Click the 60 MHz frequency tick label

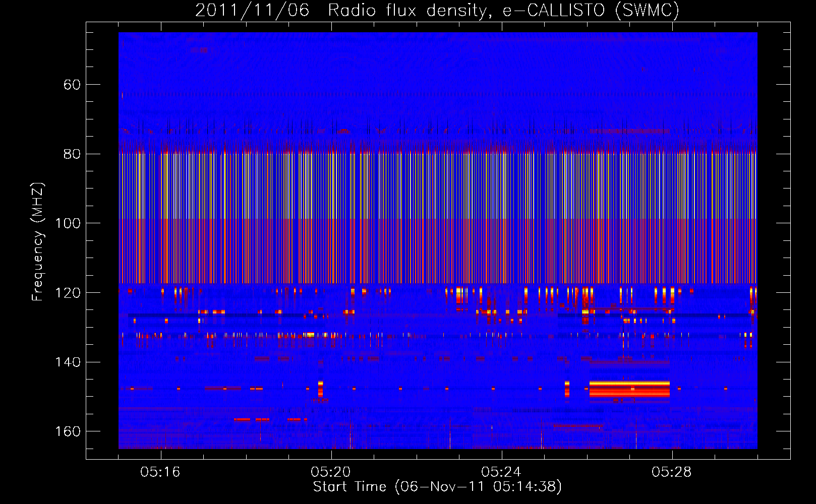(x=72, y=85)
